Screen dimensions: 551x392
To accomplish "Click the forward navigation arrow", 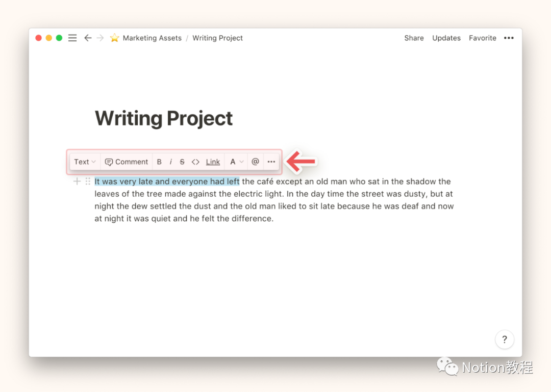I will coord(100,38).
